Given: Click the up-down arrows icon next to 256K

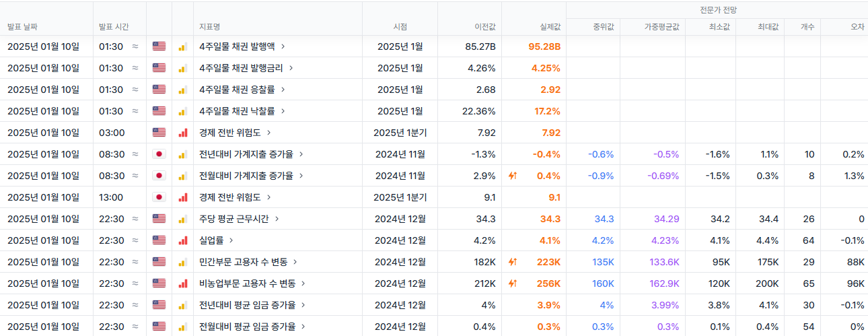Looking at the screenshot, I should (x=513, y=283).
